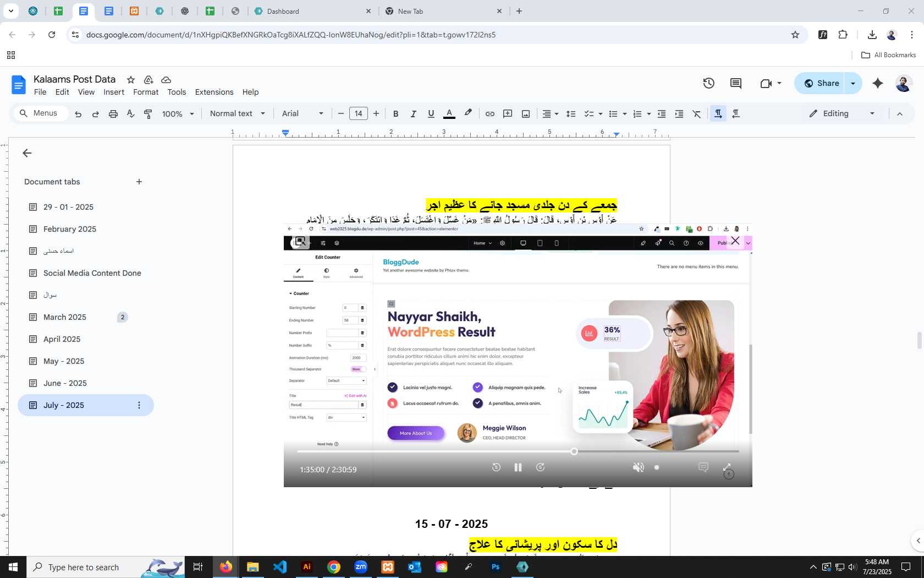
Task: Open the Arial font dropdown
Action: [x=302, y=113]
